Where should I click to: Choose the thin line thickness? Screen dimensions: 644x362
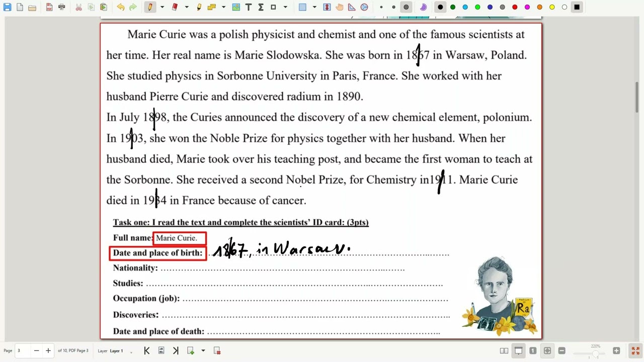pyautogui.click(x=381, y=7)
